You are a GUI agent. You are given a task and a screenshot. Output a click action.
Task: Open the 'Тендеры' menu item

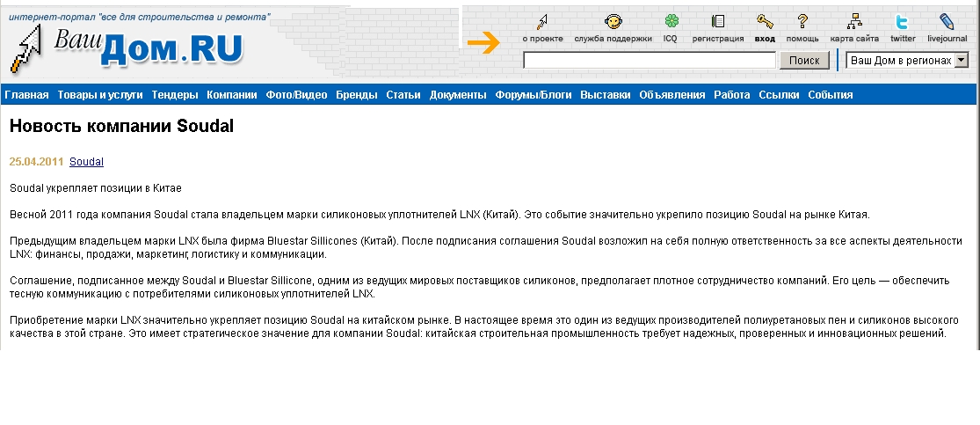coord(175,95)
